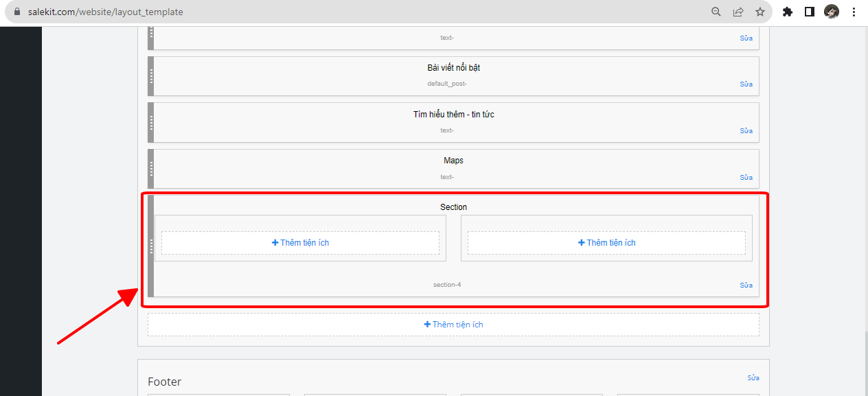Open the browser extensions puzzle icon

coord(788,12)
